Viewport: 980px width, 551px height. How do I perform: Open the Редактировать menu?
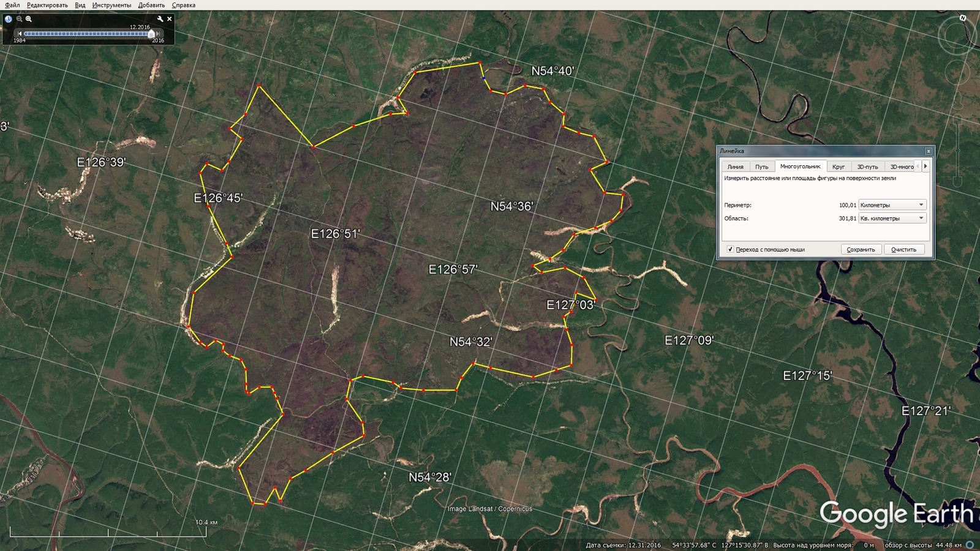[x=47, y=5]
